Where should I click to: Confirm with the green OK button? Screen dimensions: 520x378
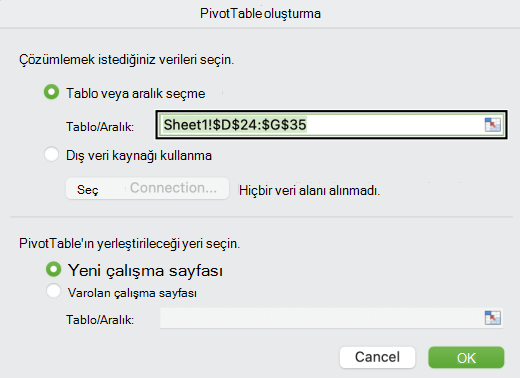click(466, 357)
